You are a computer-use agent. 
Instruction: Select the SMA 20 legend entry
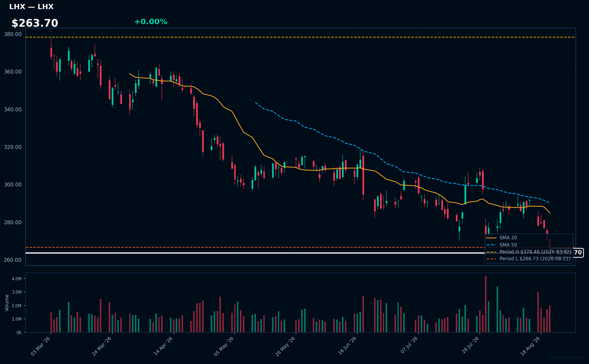[502, 238]
